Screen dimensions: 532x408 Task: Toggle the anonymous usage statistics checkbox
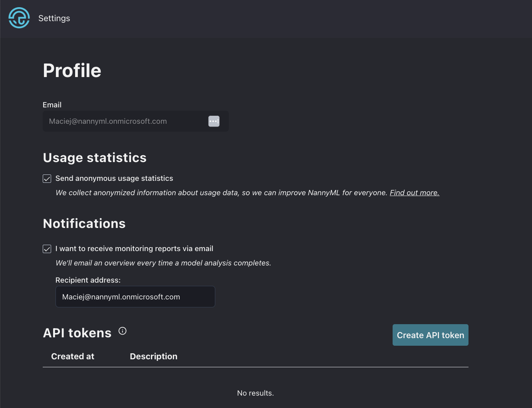pyautogui.click(x=47, y=178)
